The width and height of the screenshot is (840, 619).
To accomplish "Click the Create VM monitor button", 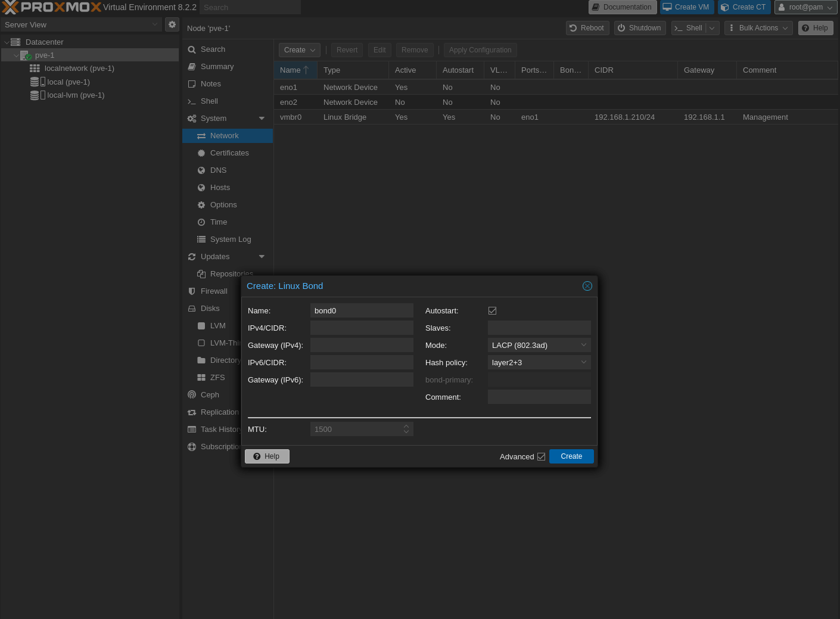I will (x=686, y=7).
